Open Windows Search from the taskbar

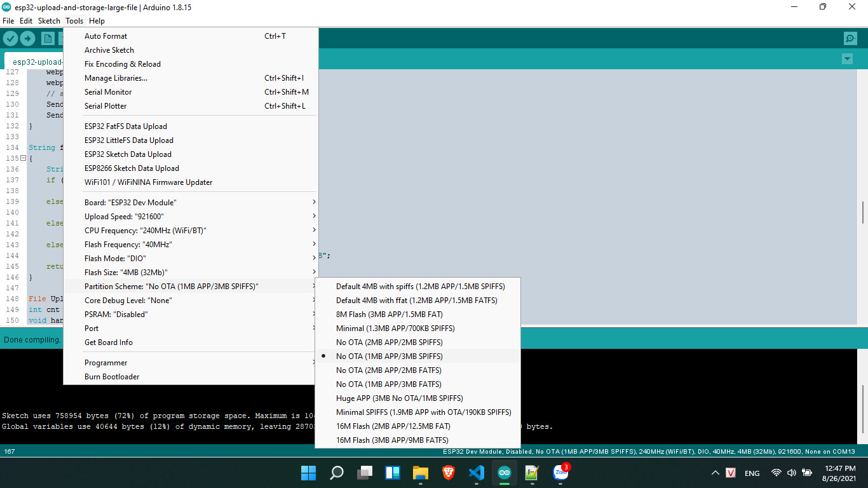(x=336, y=473)
